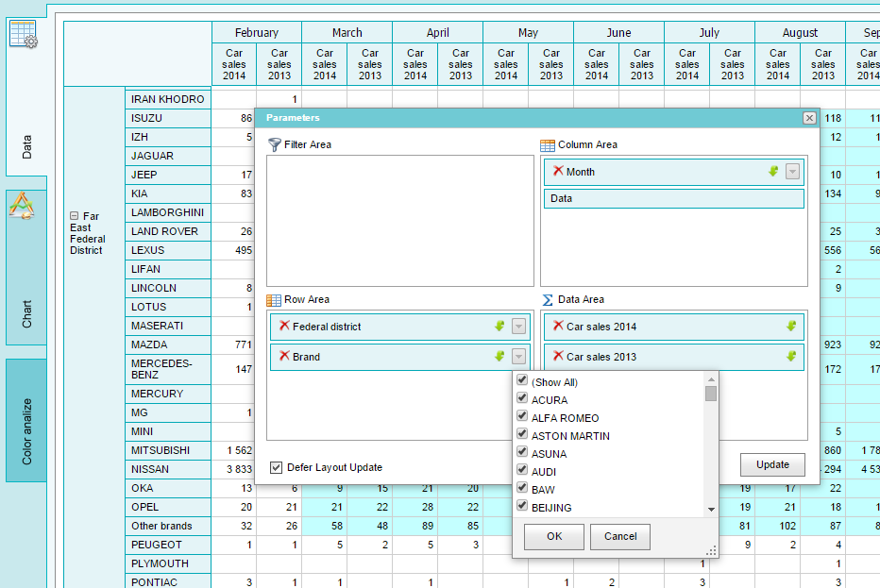Uncheck BEIJING in brand filter
Screen dimensions: 880x588
(x=522, y=506)
